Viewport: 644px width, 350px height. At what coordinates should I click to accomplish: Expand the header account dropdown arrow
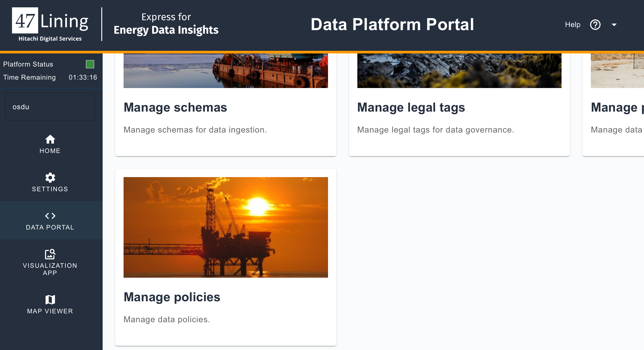(x=614, y=25)
